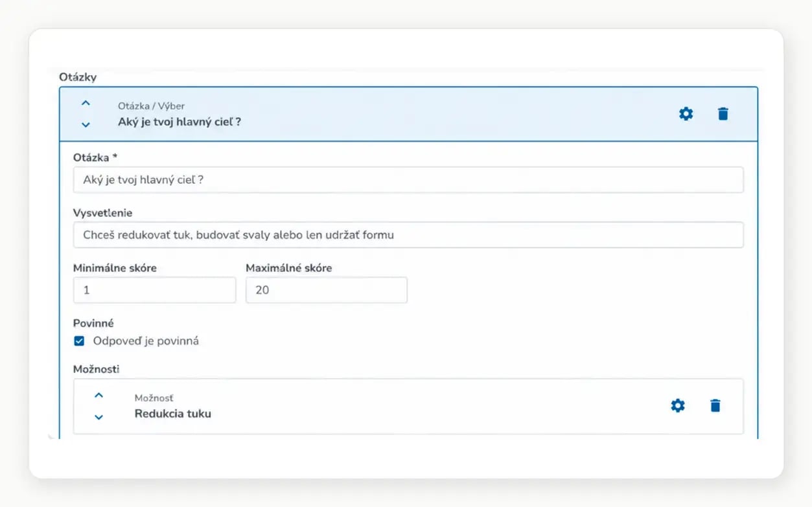This screenshot has height=507, width=812.
Task: Click the Minimálne skóre input
Action: pos(154,290)
